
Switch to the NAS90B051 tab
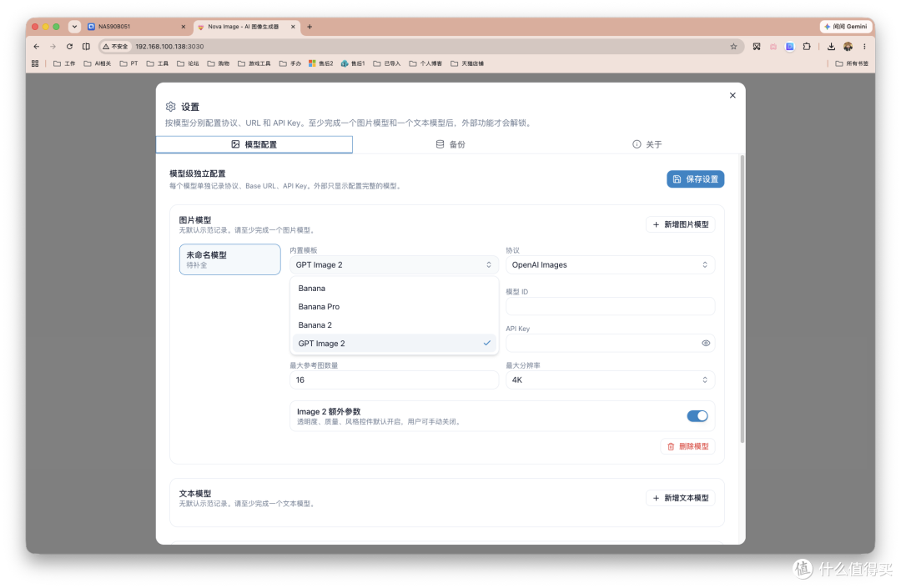(137, 27)
